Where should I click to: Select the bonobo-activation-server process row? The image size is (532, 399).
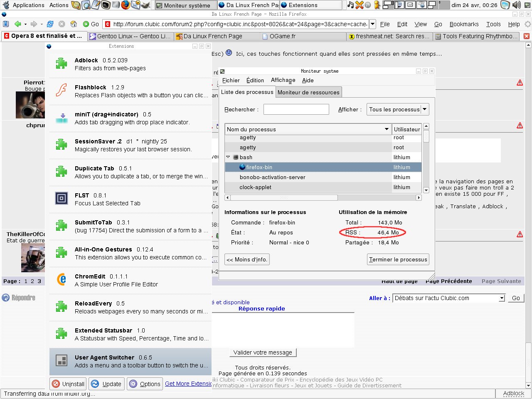(x=323, y=177)
